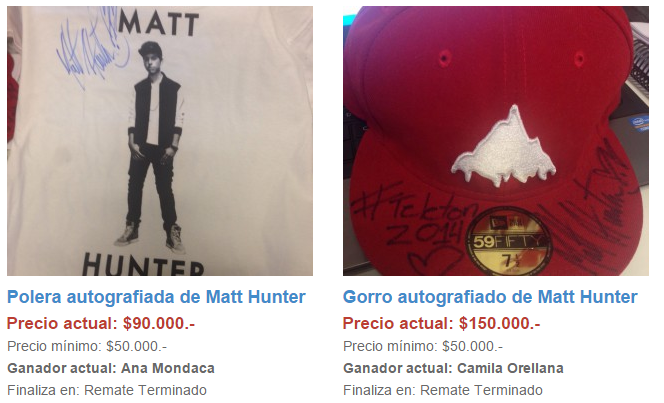Click the Ganador actual Camila Orellana line
The height and width of the screenshot is (403, 664).
(453, 368)
